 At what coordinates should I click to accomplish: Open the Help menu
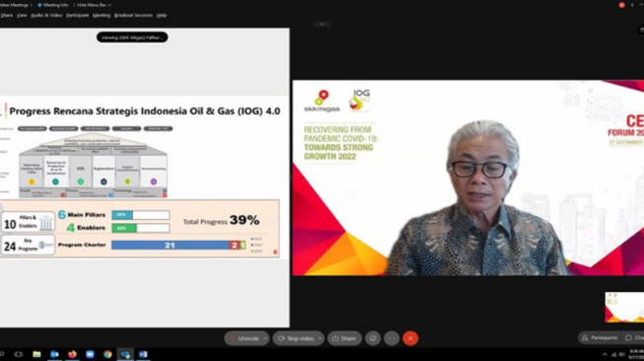162,15
